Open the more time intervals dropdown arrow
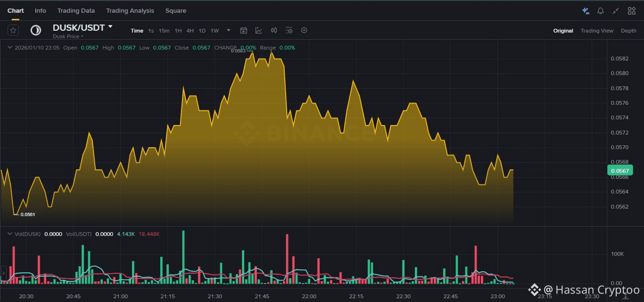 [x=229, y=30]
